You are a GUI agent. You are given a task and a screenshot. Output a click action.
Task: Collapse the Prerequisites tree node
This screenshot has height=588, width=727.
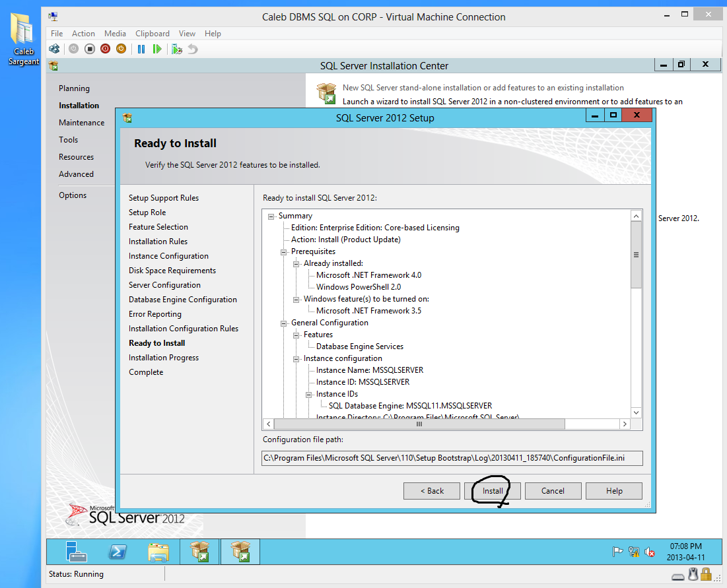pos(284,252)
